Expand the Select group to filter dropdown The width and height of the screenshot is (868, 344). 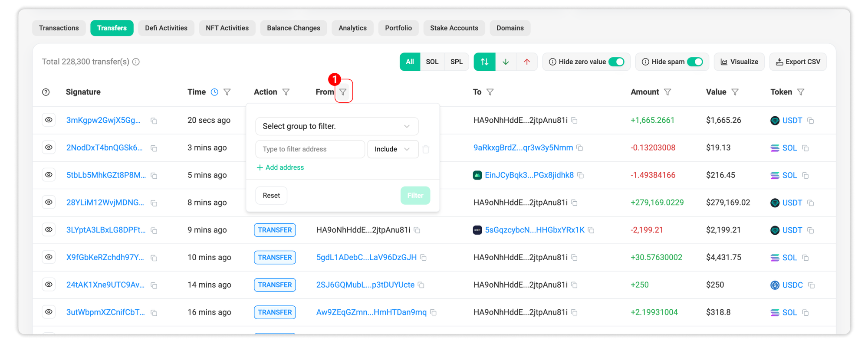(337, 126)
